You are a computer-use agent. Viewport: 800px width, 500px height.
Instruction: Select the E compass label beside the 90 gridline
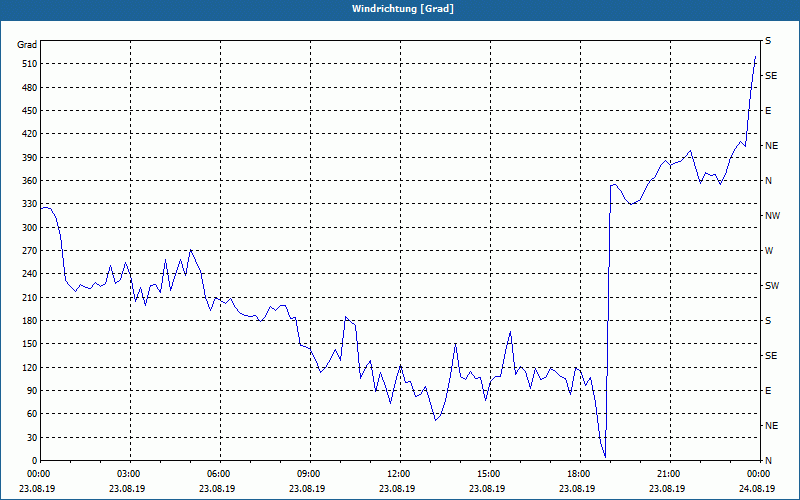tap(768, 391)
